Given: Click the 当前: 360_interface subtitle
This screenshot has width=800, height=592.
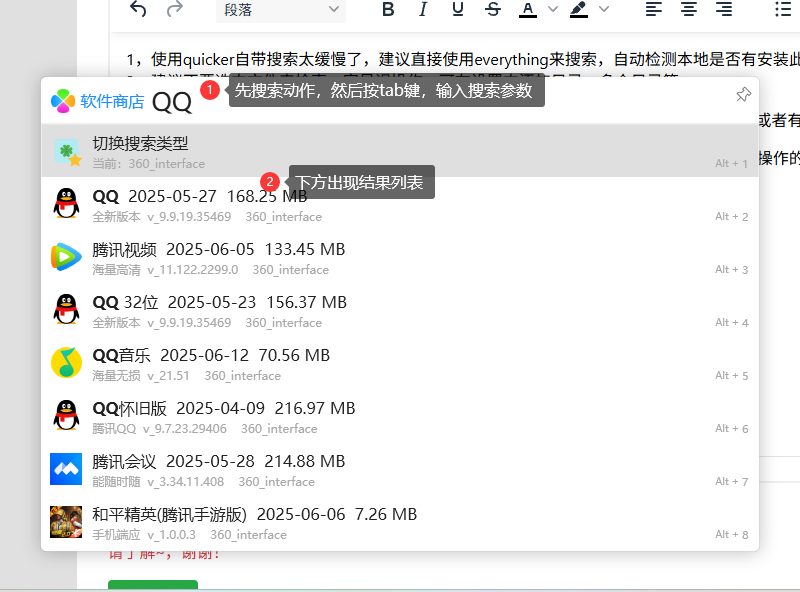Looking at the screenshot, I should click(x=148, y=164).
